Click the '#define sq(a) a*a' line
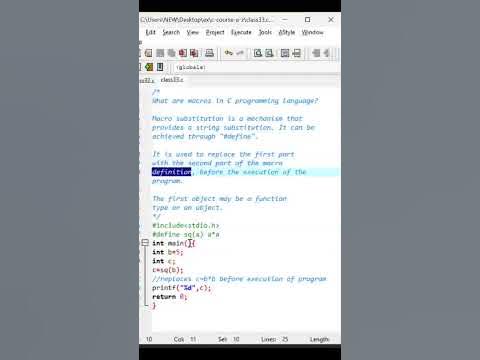The width and height of the screenshot is (480, 360). [x=186, y=234]
